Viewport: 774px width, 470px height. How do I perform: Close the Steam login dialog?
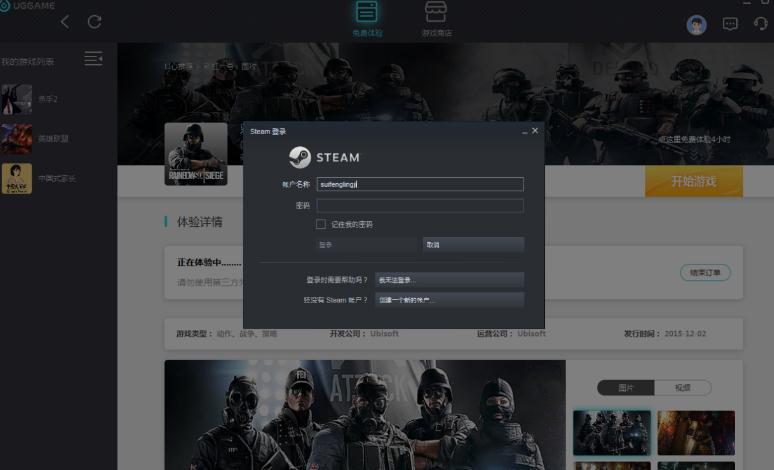[x=535, y=131]
